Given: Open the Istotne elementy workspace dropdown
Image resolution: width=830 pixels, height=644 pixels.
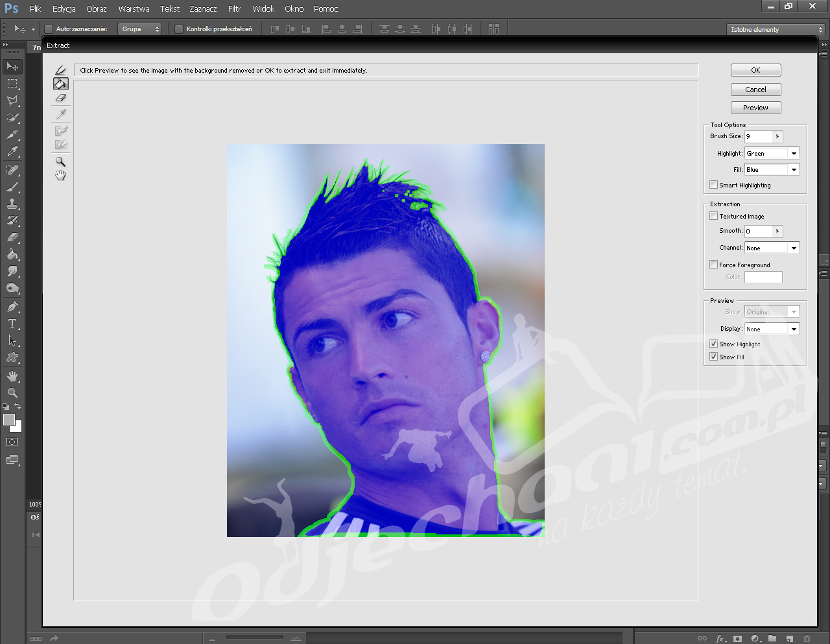Looking at the screenshot, I should pos(776,29).
